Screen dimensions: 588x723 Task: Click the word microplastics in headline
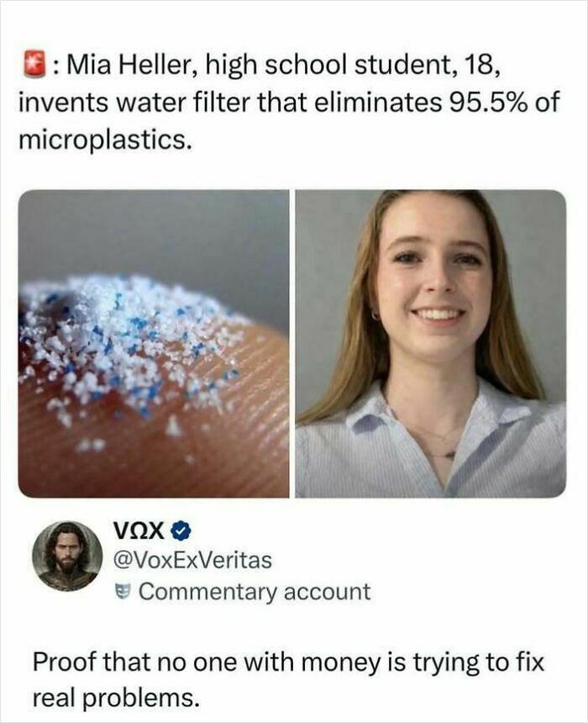pyautogui.click(x=105, y=140)
